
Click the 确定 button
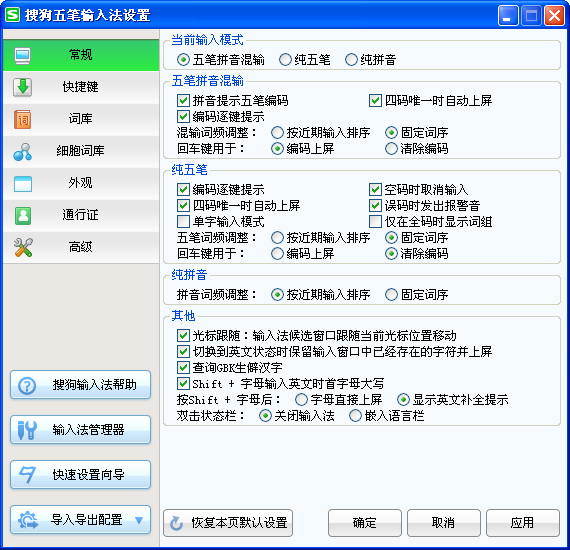(365, 523)
